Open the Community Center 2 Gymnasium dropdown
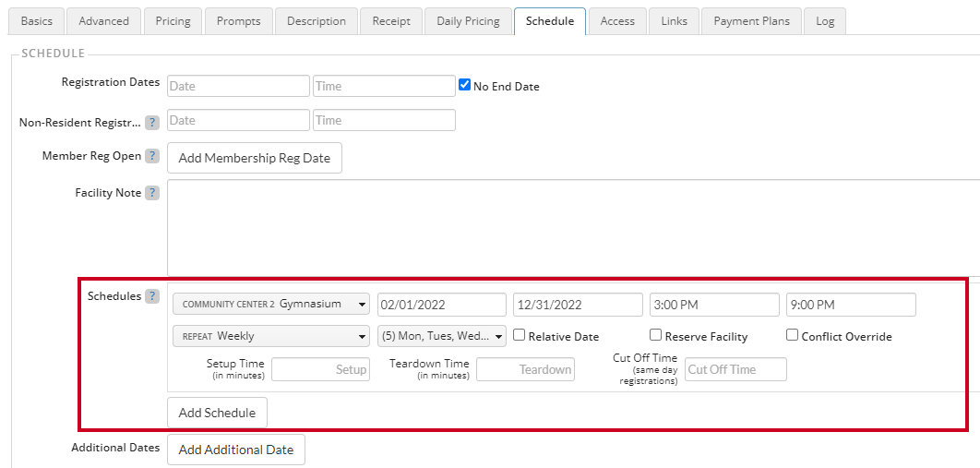The height and width of the screenshot is (468, 980). coord(271,305)
